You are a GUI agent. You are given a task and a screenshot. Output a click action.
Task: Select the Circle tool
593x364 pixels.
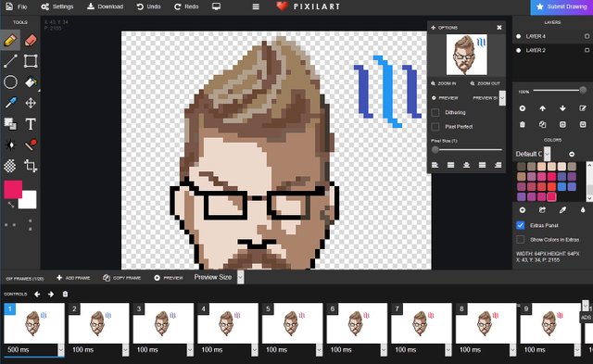pyautogui.click(x=10, y=82)
